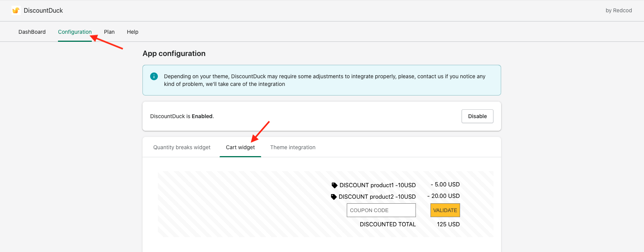Click the tag icon beside DISCOUNT product1

pos(334,185)
